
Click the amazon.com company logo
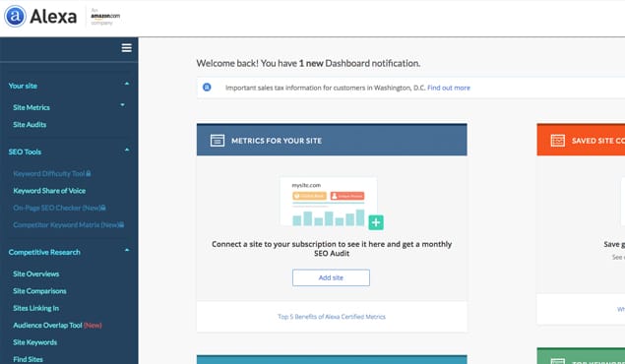pos(105,17)
